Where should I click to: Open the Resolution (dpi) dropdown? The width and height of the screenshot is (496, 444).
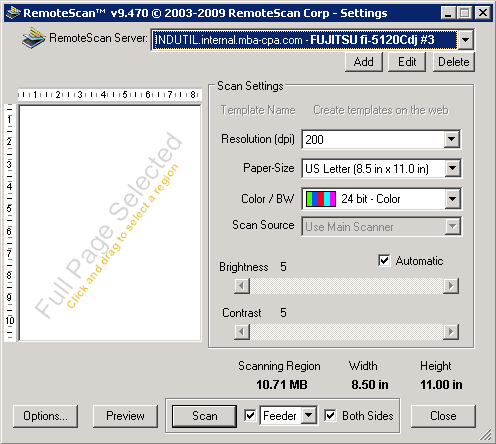[452, 139]
